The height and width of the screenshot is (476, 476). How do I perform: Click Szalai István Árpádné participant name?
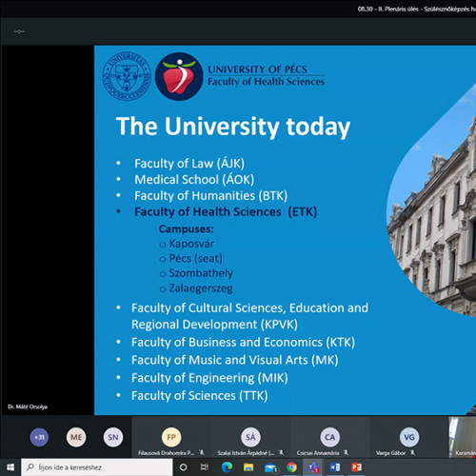[x=246, y=453]
